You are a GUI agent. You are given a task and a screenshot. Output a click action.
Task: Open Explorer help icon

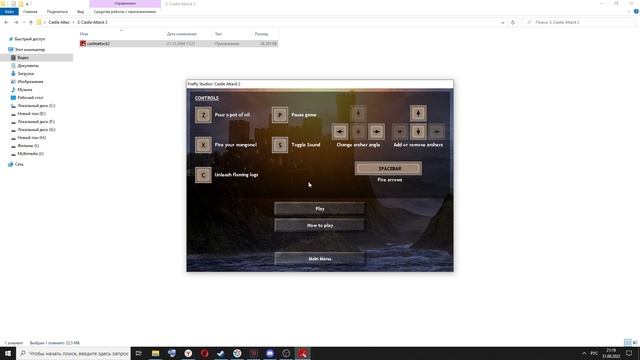(636, 12)
